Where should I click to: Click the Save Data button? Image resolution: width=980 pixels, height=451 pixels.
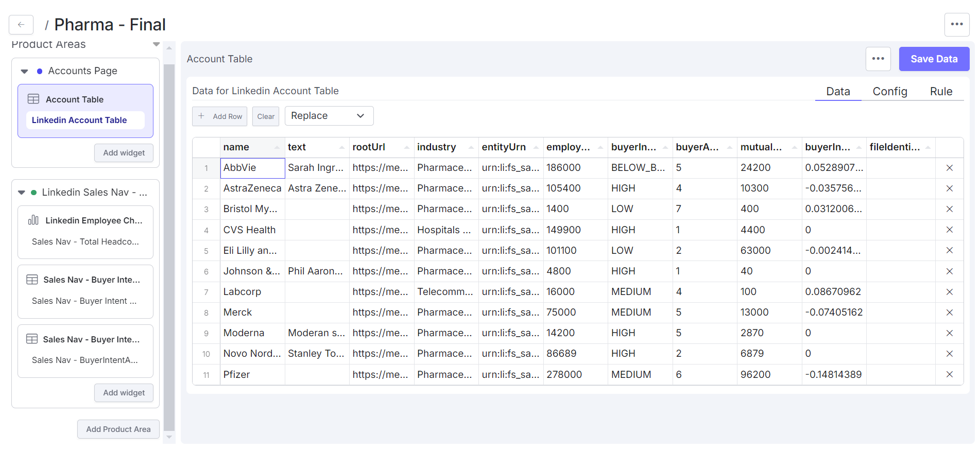[934, 59]
